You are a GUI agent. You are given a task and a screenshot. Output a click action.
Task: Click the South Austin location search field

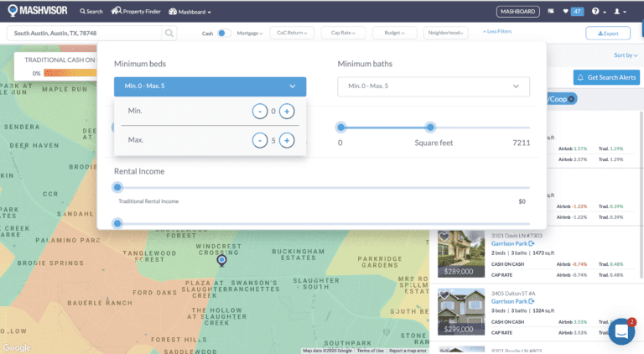pyautogui.click(x=84, y=34)
